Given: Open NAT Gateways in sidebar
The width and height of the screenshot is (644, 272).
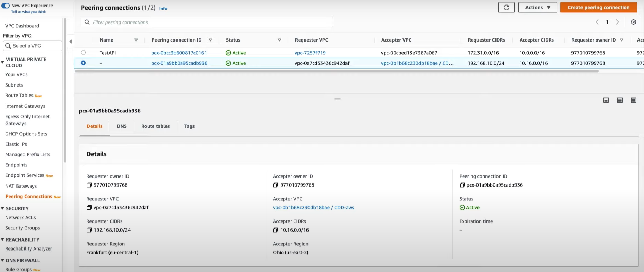Looking at the screenshot, I should pyautogui.click(x=21, y=186).
